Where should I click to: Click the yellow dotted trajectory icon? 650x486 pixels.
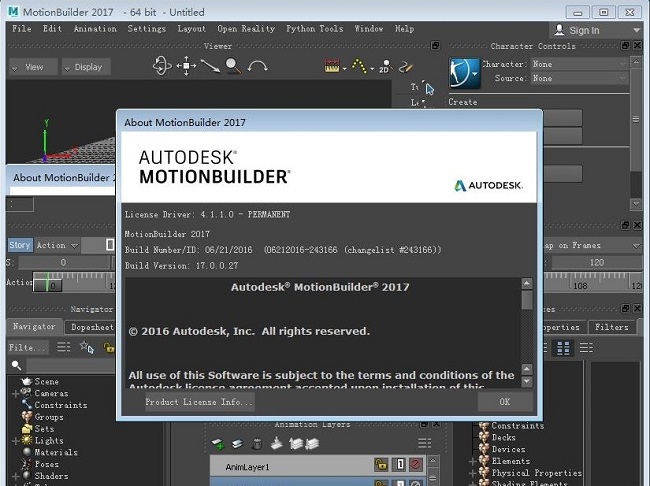click(x=359, y=66)
